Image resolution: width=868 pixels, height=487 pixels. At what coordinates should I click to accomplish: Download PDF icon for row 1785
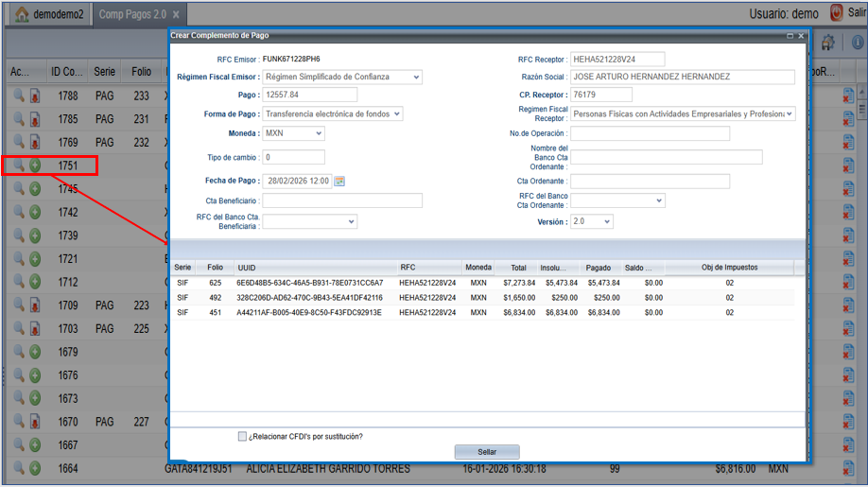coord(35,119)
